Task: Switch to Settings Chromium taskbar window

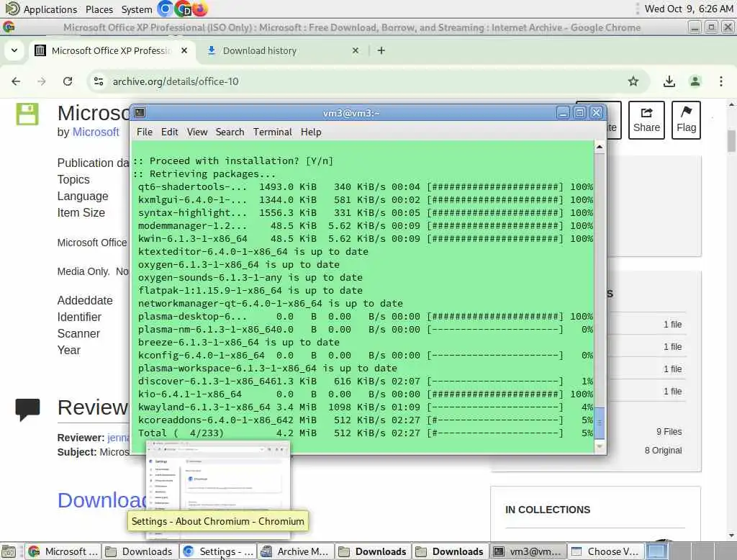Action: (217, 551)
